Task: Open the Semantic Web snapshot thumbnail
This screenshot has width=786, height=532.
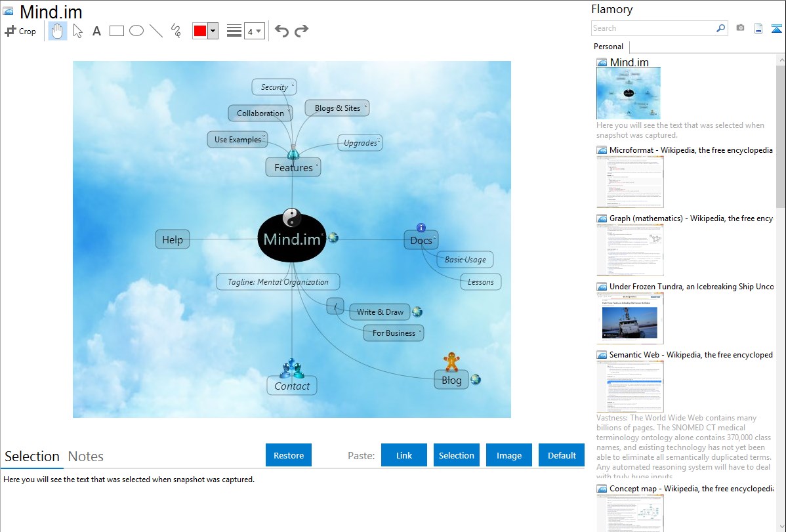Action: tap(630, 386)
